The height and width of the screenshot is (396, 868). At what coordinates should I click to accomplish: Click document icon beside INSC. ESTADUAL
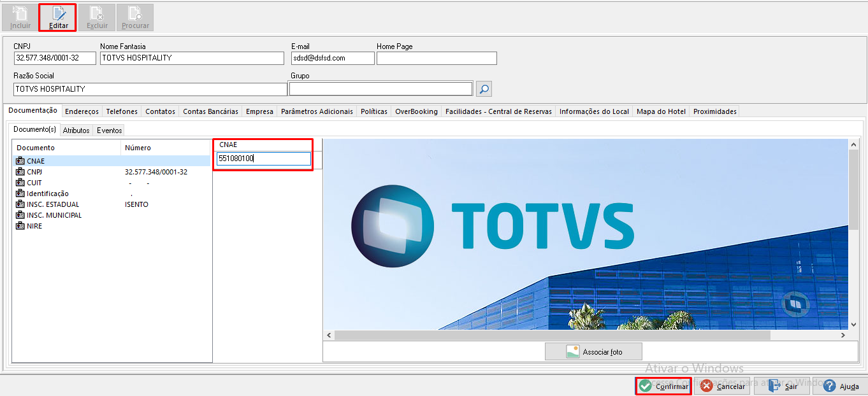pyautogui.click(x=20, y=204)
